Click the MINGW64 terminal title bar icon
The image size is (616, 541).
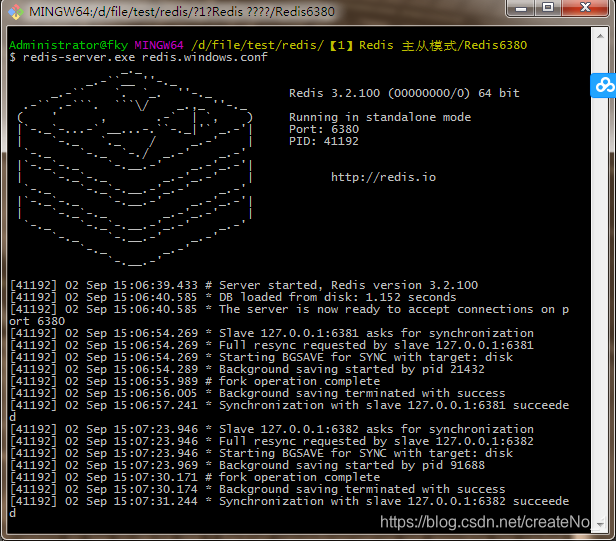(x=16, y=12)
